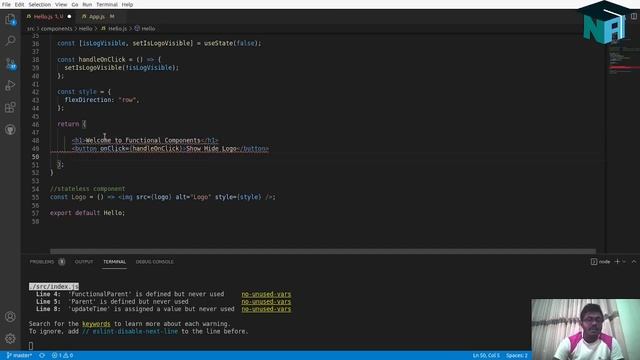Click the split editor layout icon top right
Image resolution: width=640 pixels, height=360 pixels.
(634, 16)
